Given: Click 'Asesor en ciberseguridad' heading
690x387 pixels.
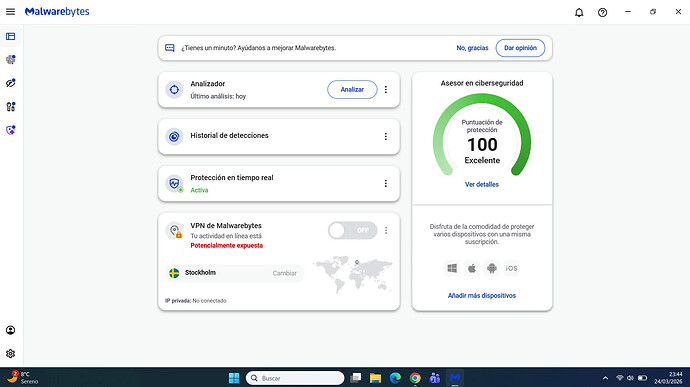Looking at the screenshot, I should (482, 83).
